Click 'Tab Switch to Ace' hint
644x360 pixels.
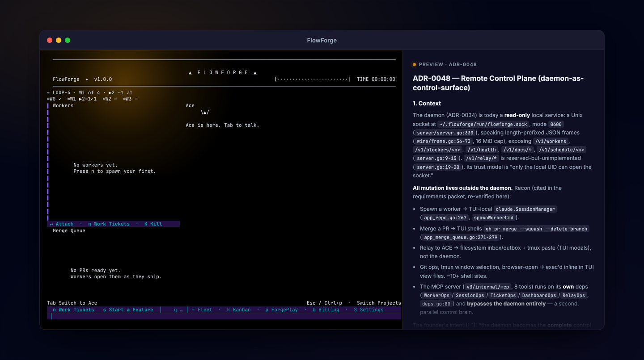pos(72,303)
